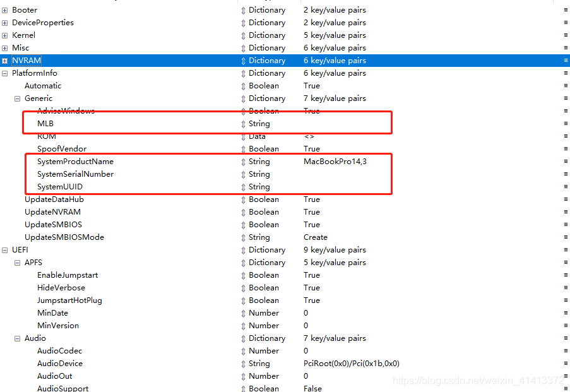Screen dimensions: 570x392
Task: Open row menu icon for UpdateDataHub
Action: (x=566, y=199)
